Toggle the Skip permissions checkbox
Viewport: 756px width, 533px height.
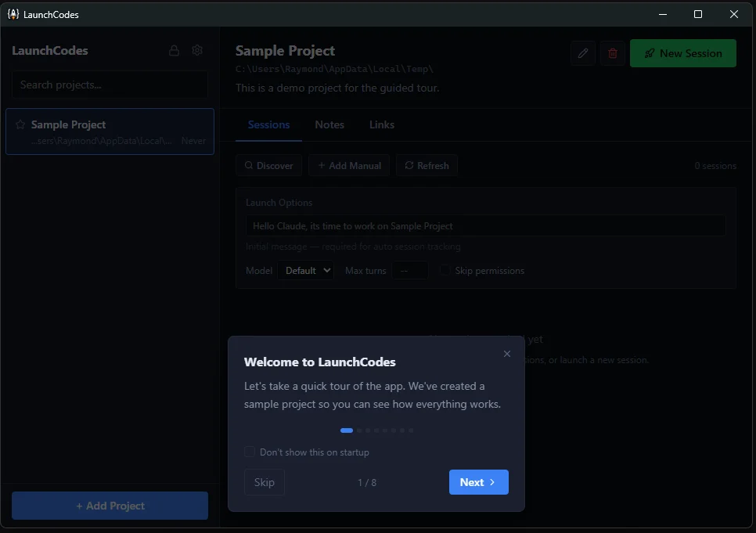[x=445, y=271]
